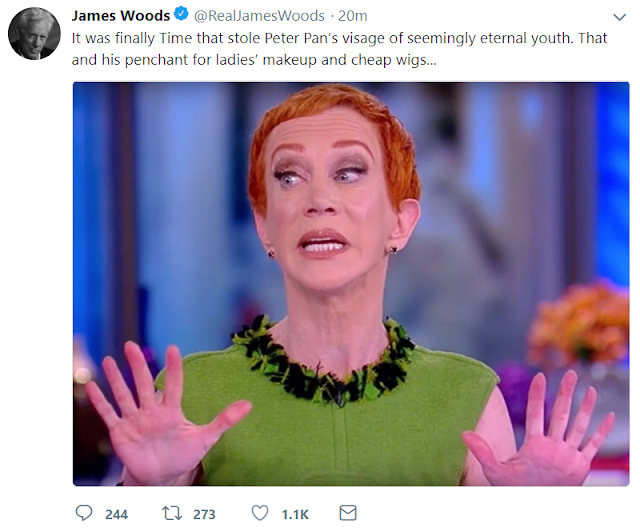Open the tweet via the 20m timestamp

[353, 16]
